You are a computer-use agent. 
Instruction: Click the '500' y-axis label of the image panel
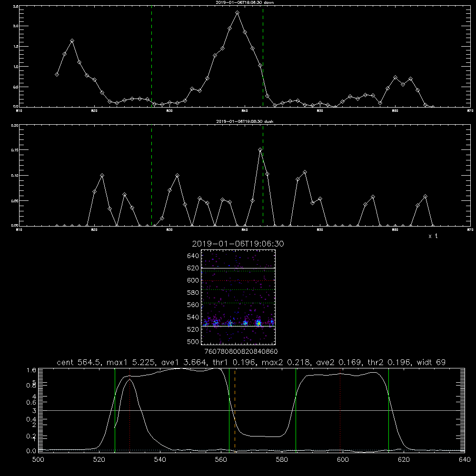[x=193, y=342]
